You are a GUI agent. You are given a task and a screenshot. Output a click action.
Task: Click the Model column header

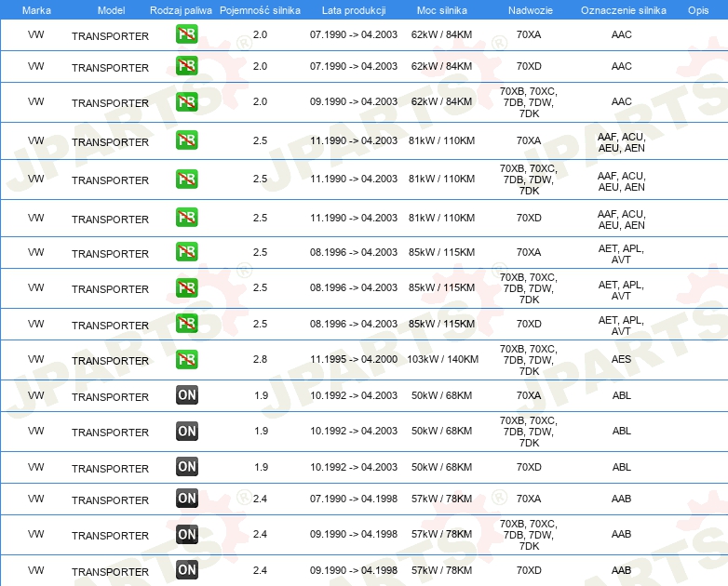(111, 10)
